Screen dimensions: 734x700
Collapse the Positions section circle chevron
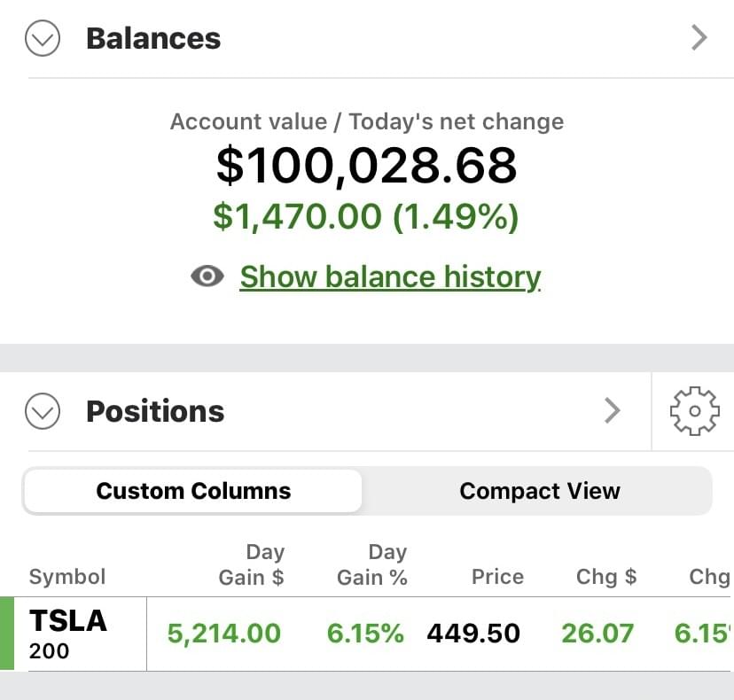click(x=43, y=411)
